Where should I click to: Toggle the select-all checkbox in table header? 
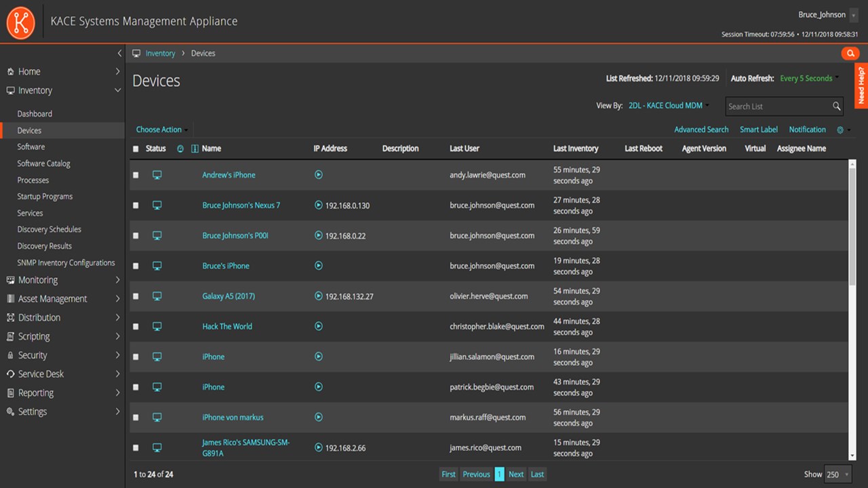click(x=136, y=149)
